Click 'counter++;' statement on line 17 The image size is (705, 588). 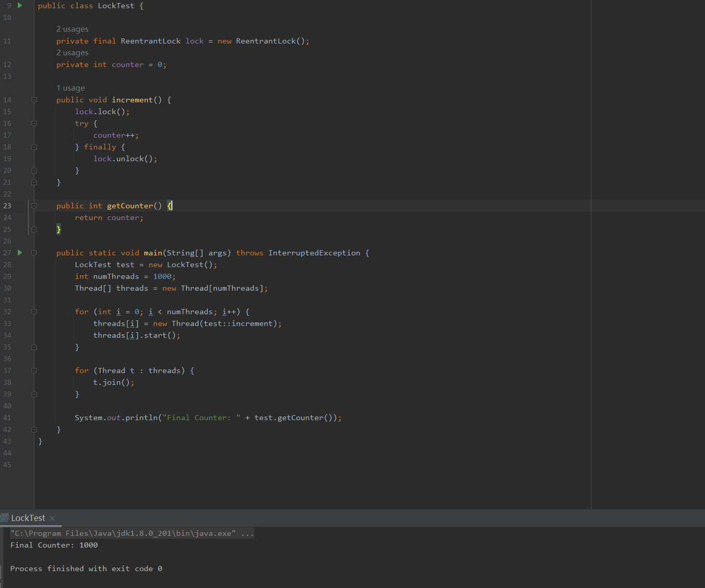point(116,135)
